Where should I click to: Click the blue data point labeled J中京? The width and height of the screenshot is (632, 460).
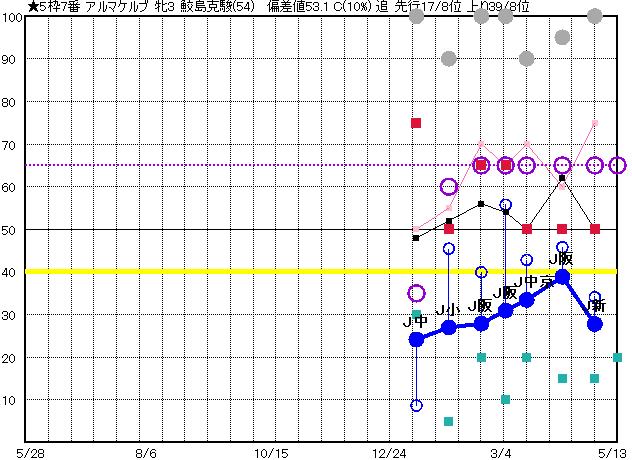pos(527,299)
